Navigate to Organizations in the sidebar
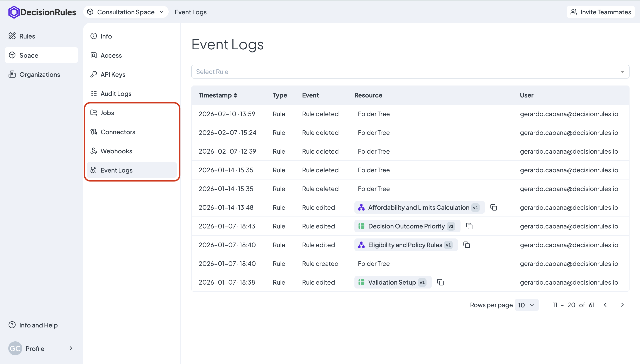The image size is (640, 364). (x=40, y=74)
